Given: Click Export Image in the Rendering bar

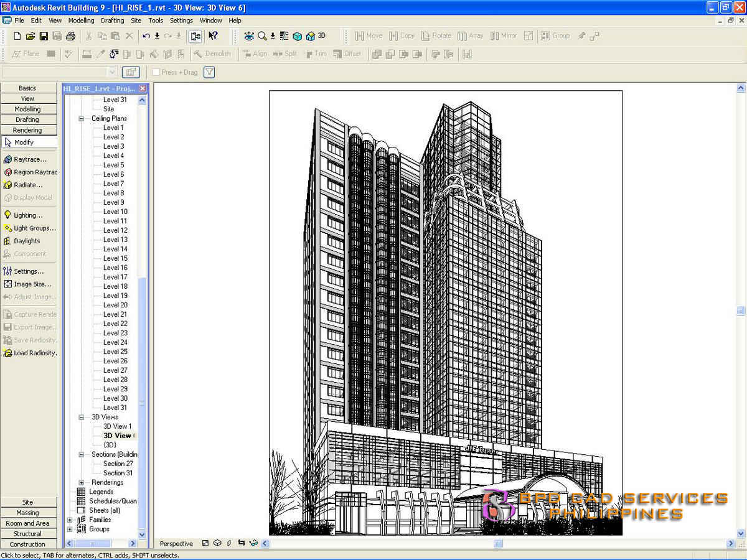Looking at the screenshot, I should (29, 327).
